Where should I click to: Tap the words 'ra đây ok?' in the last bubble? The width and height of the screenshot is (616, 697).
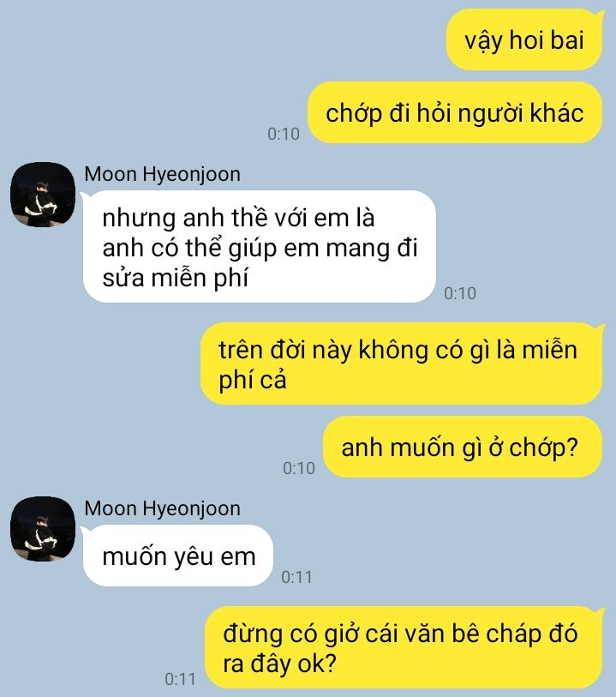click(x=279, y=664)
